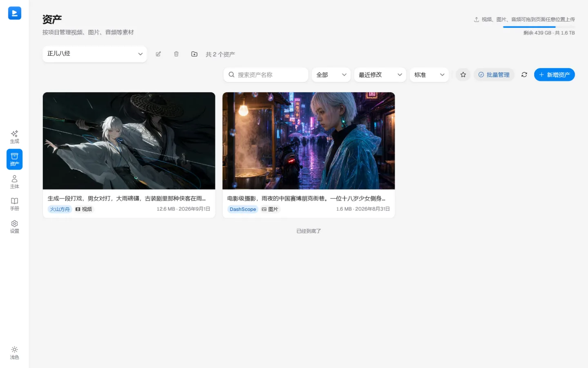Click the 已经到底了 footer text
Viewport: 588px width, 368px height.
coord(309,231)
